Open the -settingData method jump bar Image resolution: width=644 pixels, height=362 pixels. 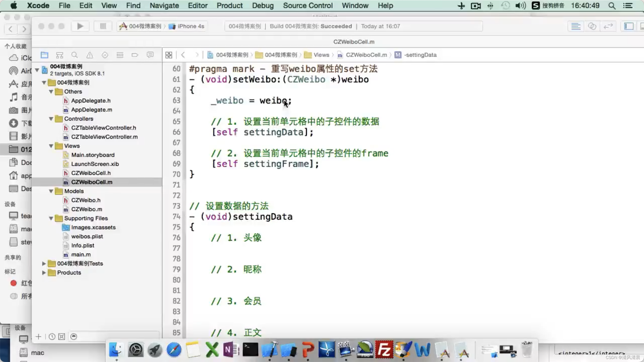pos(416,55)
